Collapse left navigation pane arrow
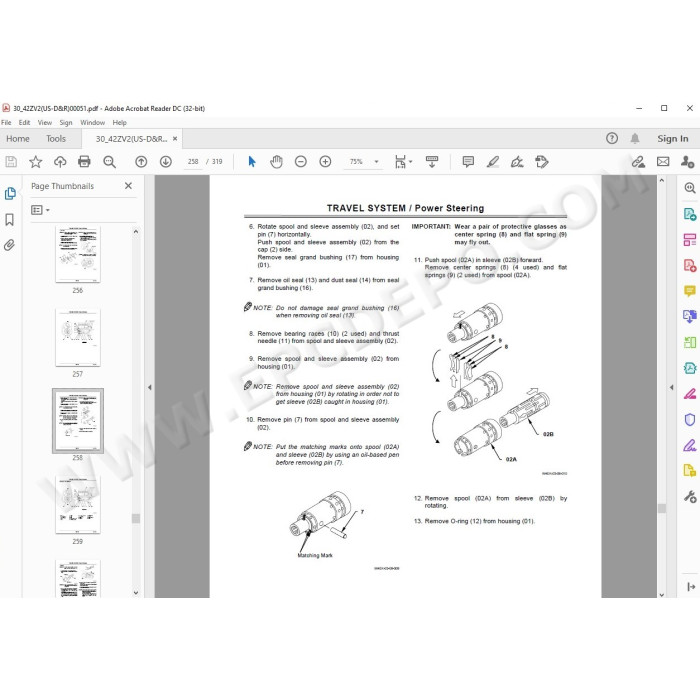The image size is (700, 700). (150, 388)
